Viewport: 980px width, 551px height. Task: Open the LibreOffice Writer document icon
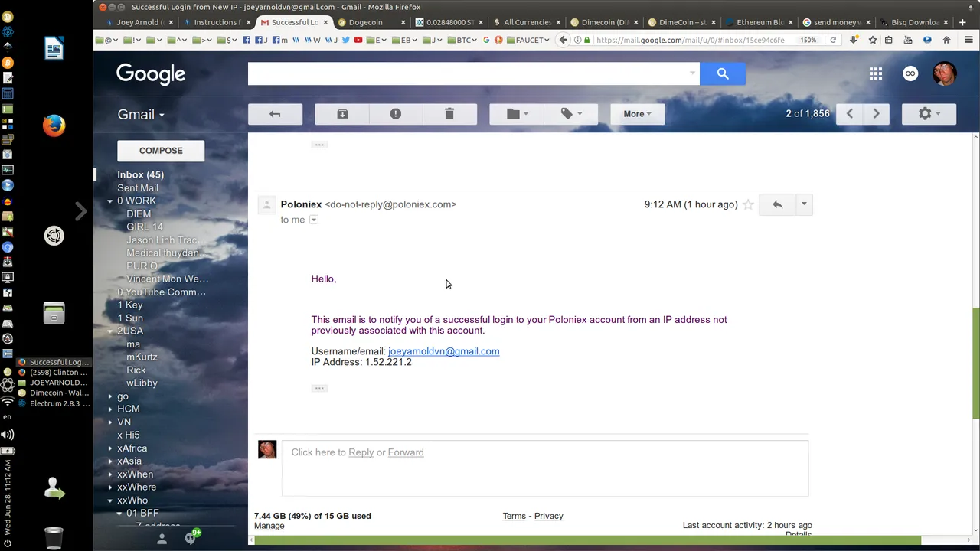coord(54,49)
